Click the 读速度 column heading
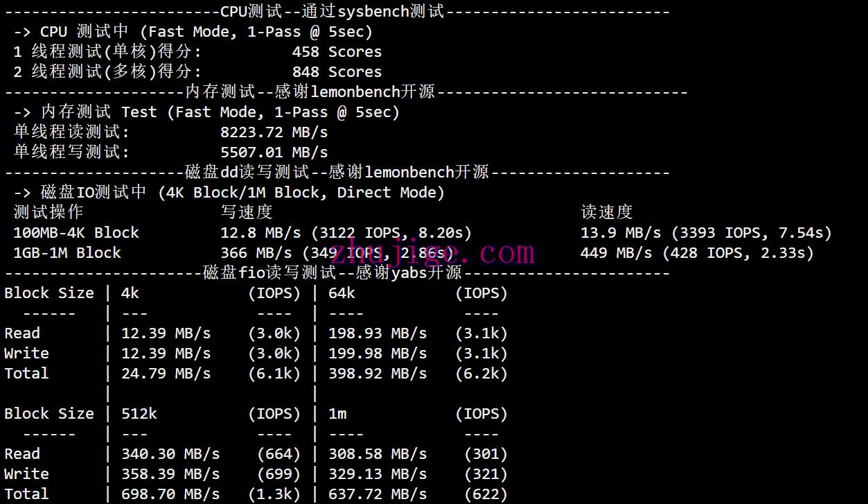This screenshot has width=868, height=504. pyautogui.click(x=606, y=213)
